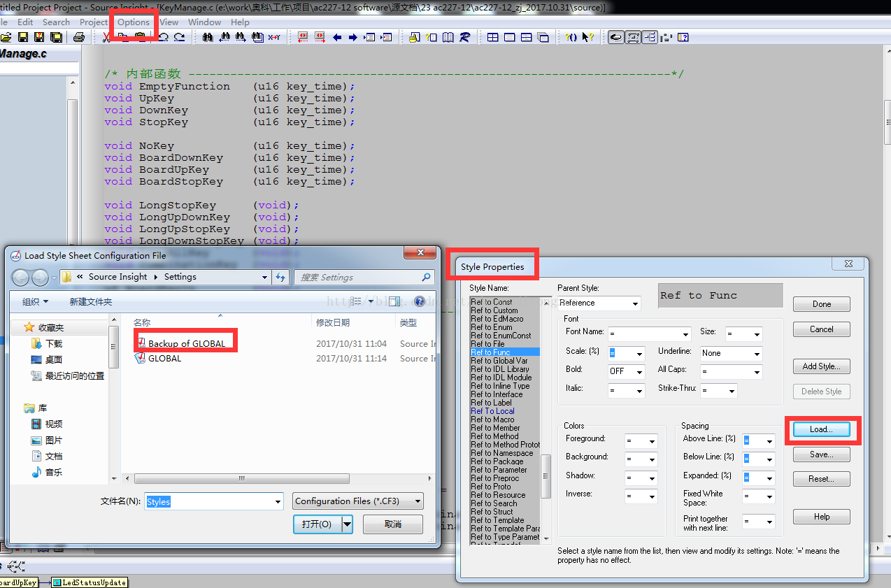Click the Cascade Windows toolbar icon
This screenshot has width=891, height=588.
(x=543, y=37)
